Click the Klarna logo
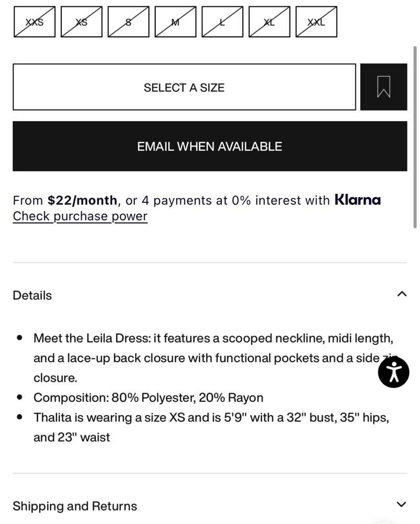 358,200
